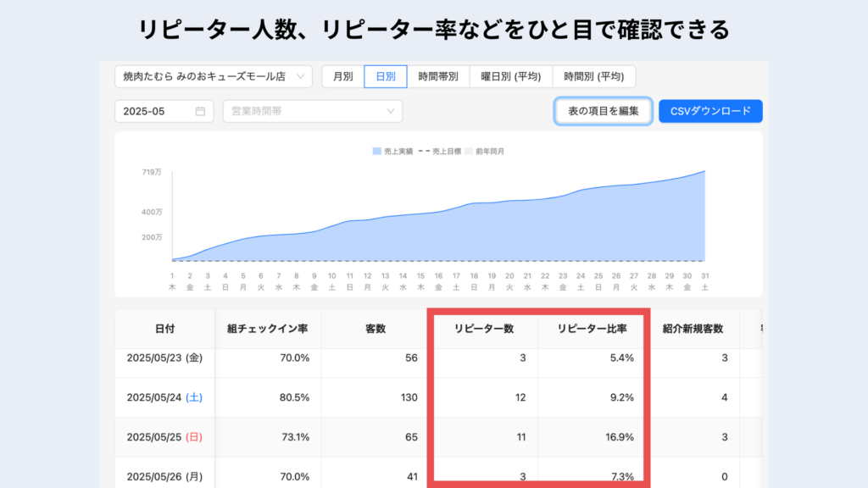
Task: Click the 客数 column header
Action: click(x=375, y=329)
